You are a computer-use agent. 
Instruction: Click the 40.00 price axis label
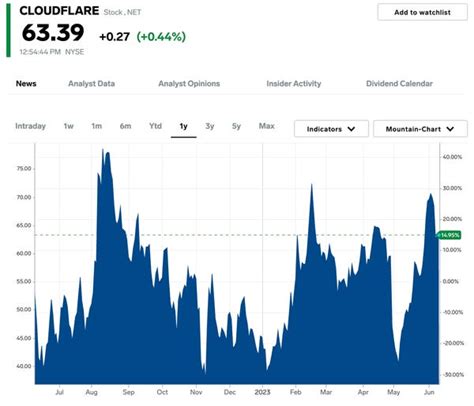(x=24, y=366)
